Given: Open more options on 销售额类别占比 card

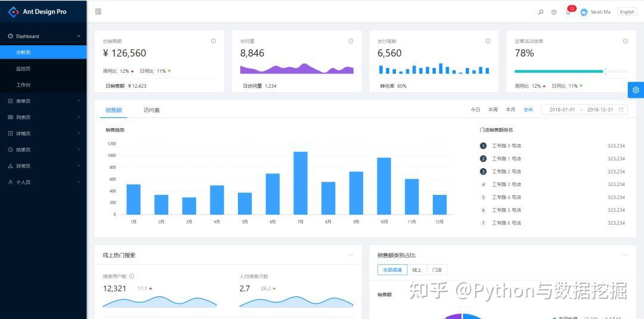Looking at the screenshot, I should (x=625, y=255).
